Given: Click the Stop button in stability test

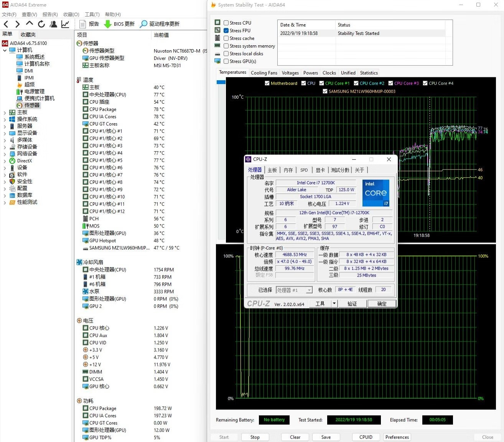Looking at the screenshot, I should click(255, 437).
